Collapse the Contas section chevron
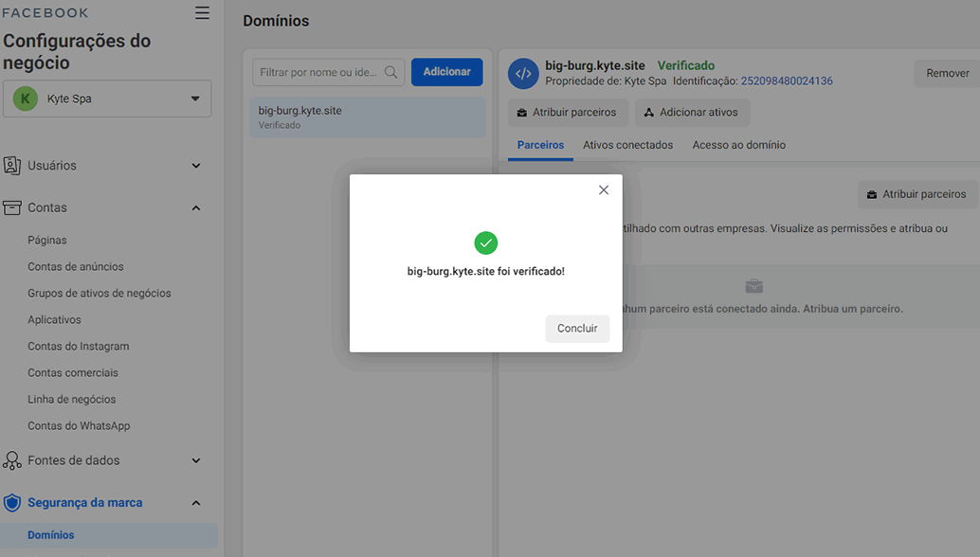This screenshot has width=980, height=557. [x=196, y=208]
